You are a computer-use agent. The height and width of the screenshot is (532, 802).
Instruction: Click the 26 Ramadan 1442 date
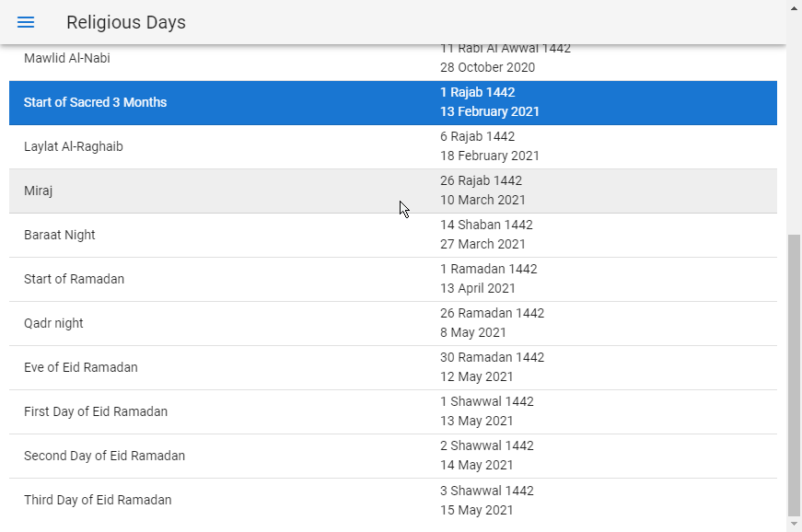(492, 313)
